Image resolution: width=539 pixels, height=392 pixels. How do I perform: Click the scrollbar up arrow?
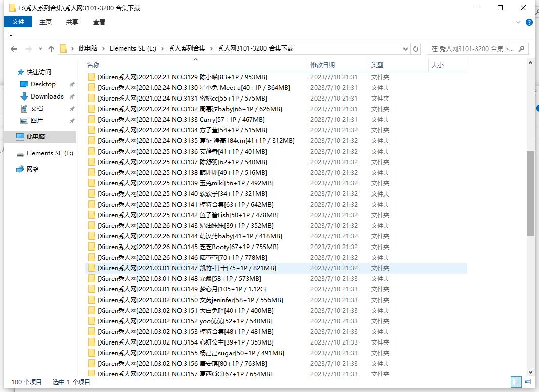[530, 63]
